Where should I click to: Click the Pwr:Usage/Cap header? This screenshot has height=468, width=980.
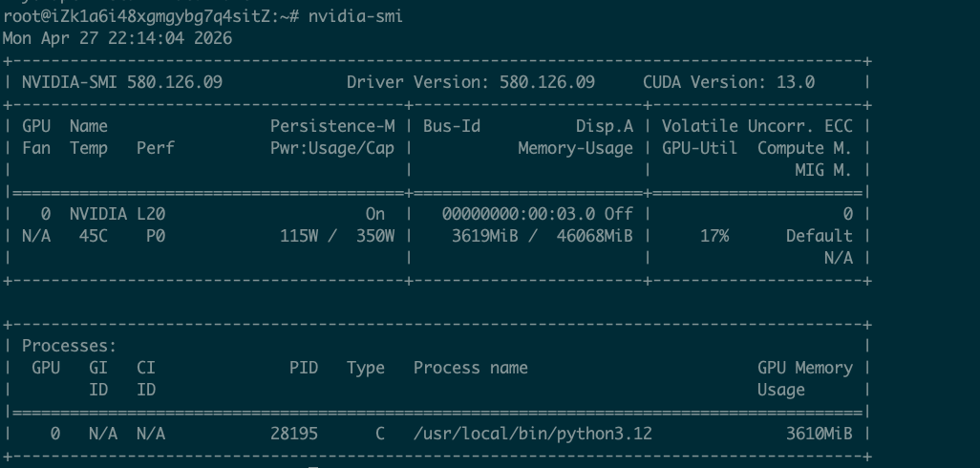(332, 149)
